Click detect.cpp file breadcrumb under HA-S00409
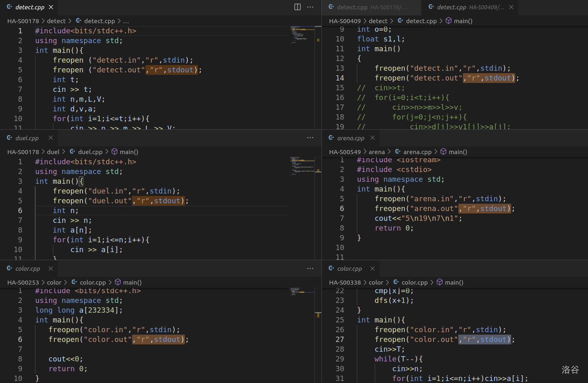This screenshot has height=383, width=588. coord(417,21)
